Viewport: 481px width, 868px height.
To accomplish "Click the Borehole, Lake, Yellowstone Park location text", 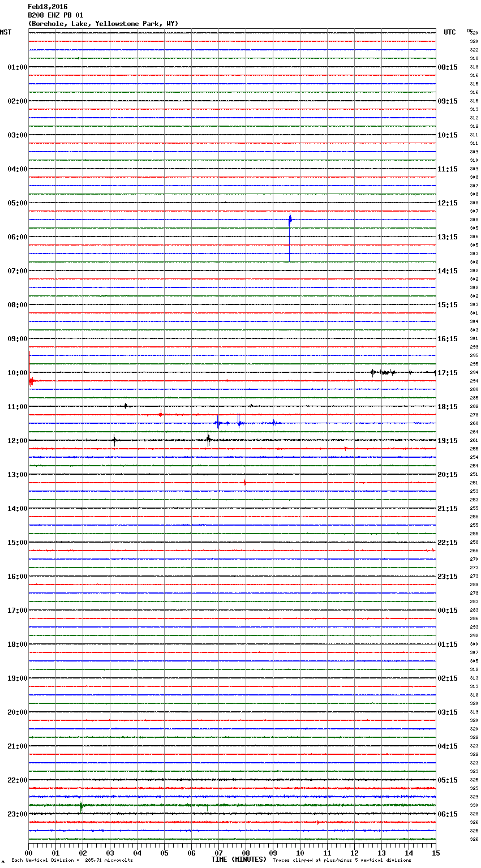I will (103, 24).
